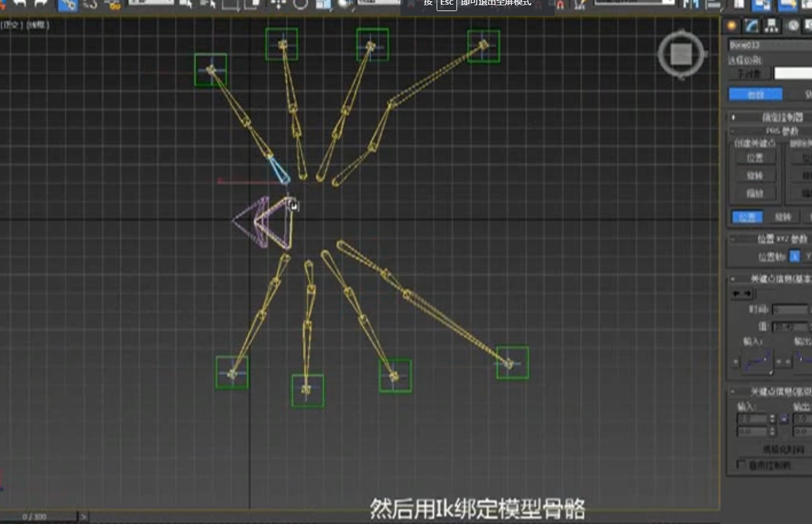The image size is (812, 524).
Task: Activate the Unlink Selection tool
Action: point(90,5)
